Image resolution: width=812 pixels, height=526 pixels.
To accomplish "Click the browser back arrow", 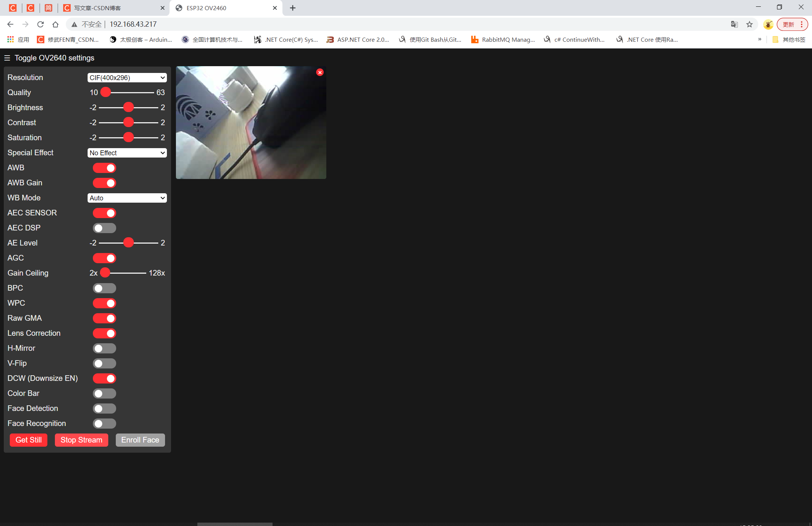I will point(10,24).
